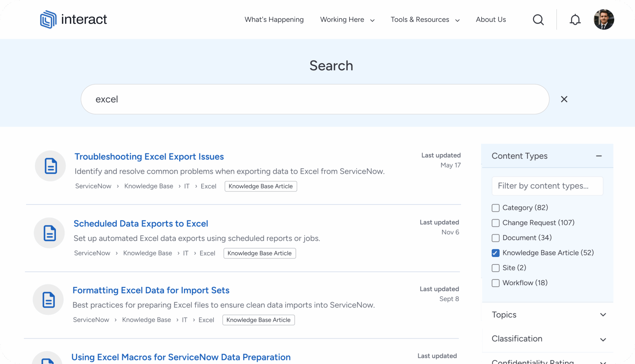This screenshot has width=635, height=364.
Task: Click the interact logo
Action: (73, 19)
